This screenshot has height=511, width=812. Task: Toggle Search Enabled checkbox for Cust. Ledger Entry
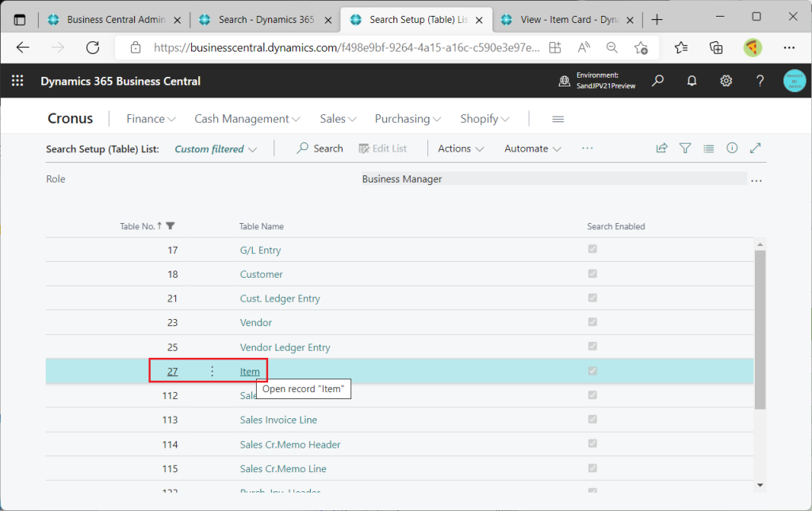click(x=592, y=298)
